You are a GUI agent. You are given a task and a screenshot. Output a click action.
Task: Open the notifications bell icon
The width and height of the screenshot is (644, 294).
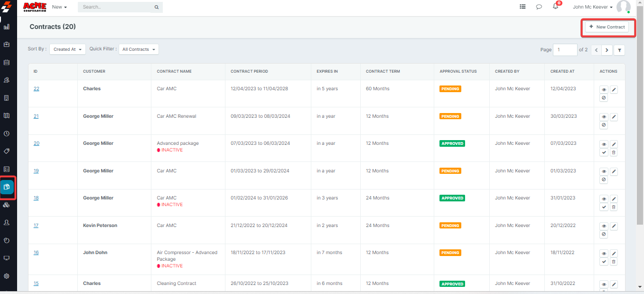coord(555,7)
